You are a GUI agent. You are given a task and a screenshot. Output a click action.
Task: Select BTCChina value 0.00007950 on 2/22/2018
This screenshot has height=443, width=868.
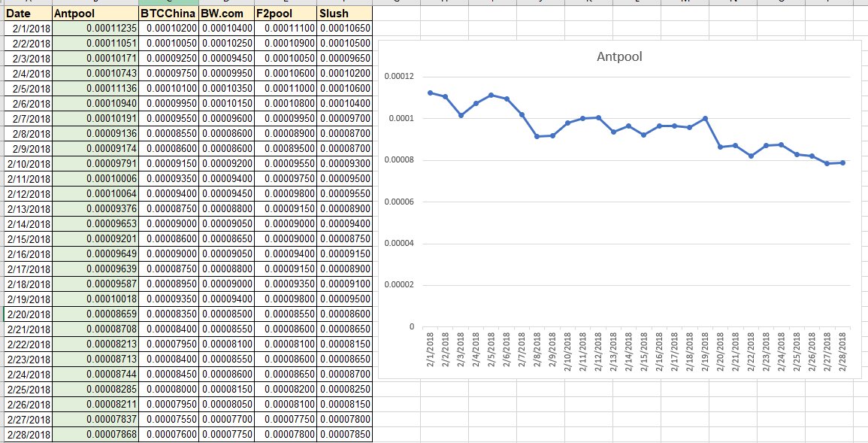tap(168, 343)
